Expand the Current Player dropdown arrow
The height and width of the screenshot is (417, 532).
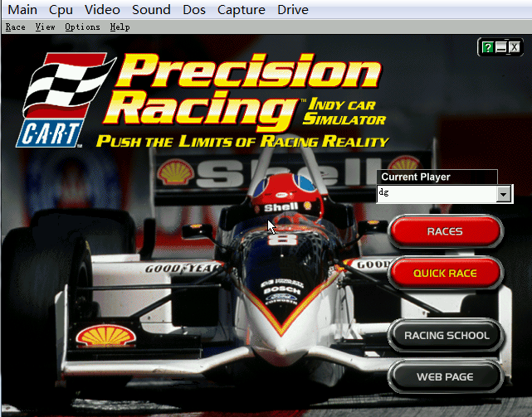[504, 194]
